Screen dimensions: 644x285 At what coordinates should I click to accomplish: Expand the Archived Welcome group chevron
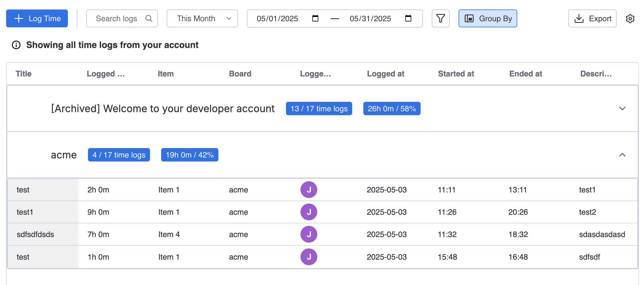[x=622, y=108]
